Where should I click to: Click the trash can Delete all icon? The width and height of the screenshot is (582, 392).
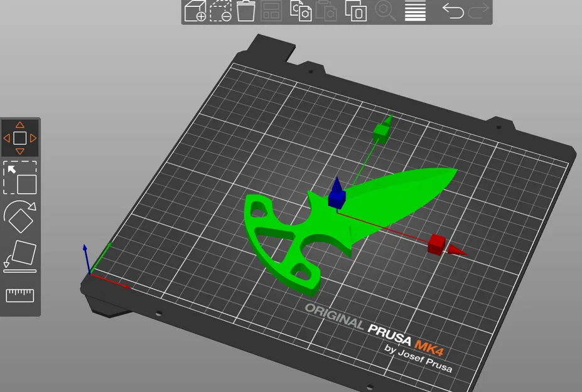pyautogui.click(x=245, y=11)
